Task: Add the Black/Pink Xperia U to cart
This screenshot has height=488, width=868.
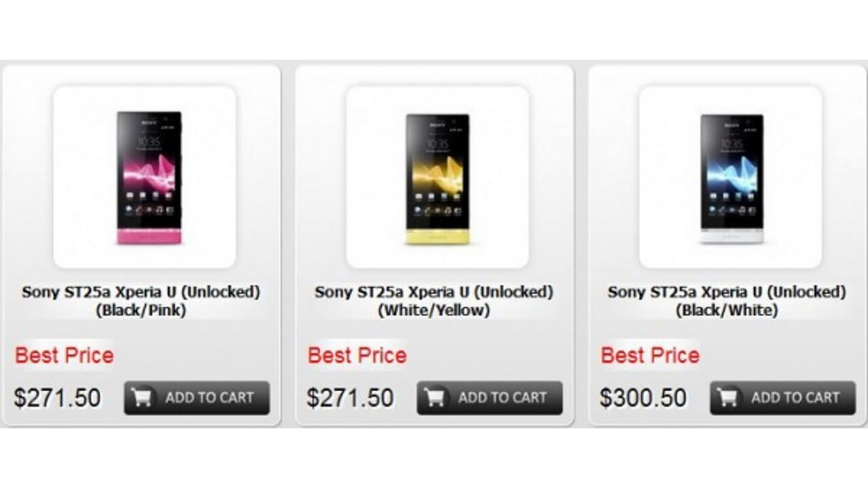Action: click(x=197, y=398)
